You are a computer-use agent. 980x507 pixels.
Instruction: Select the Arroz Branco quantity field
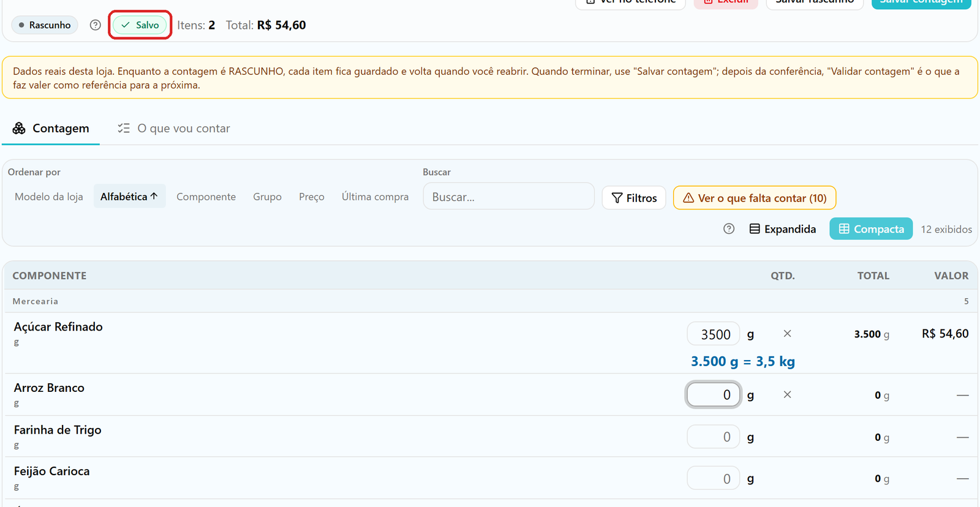(x=714, y=395)
